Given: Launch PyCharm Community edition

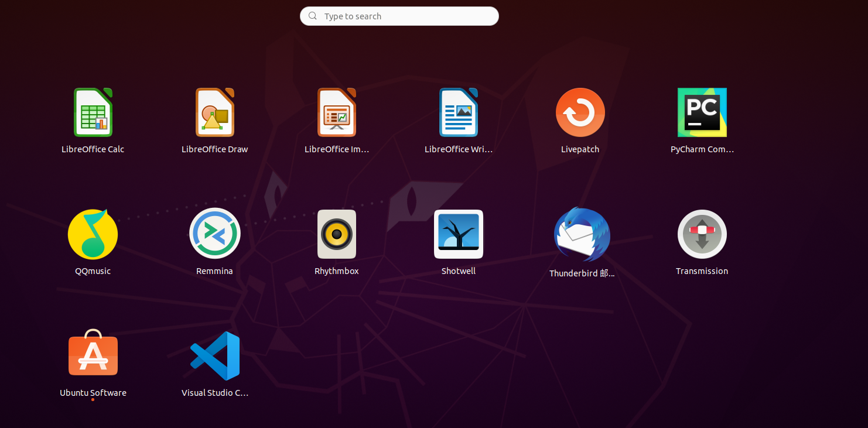Looking at the screenshot, I should click(x=702, y=112).
